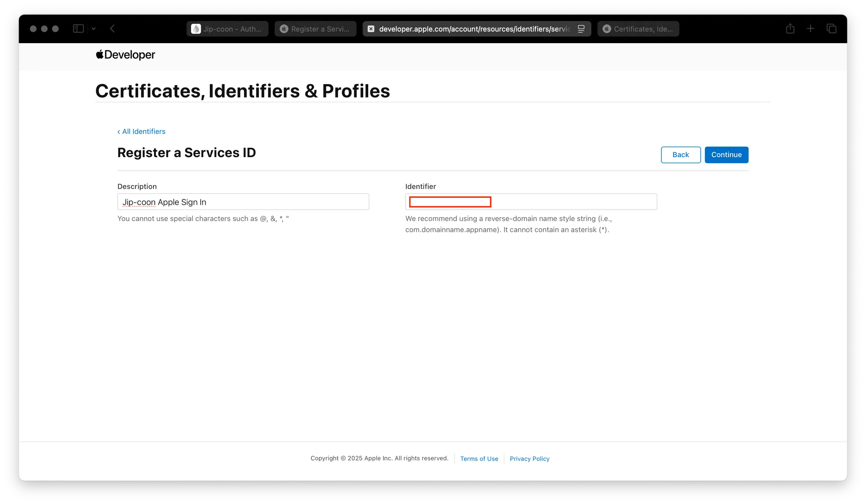Screen dimensions: 866x504
Task: Open the Privacy Policy link
Action: [529, 459]
